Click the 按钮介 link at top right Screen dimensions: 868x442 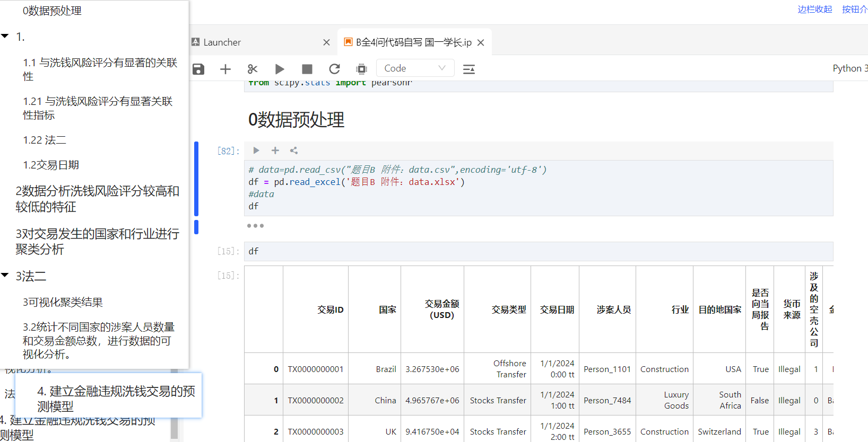855,9
